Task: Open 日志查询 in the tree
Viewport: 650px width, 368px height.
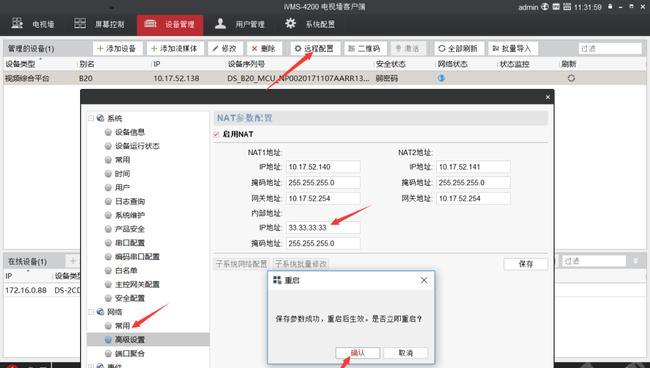Action: click(129, 201)
